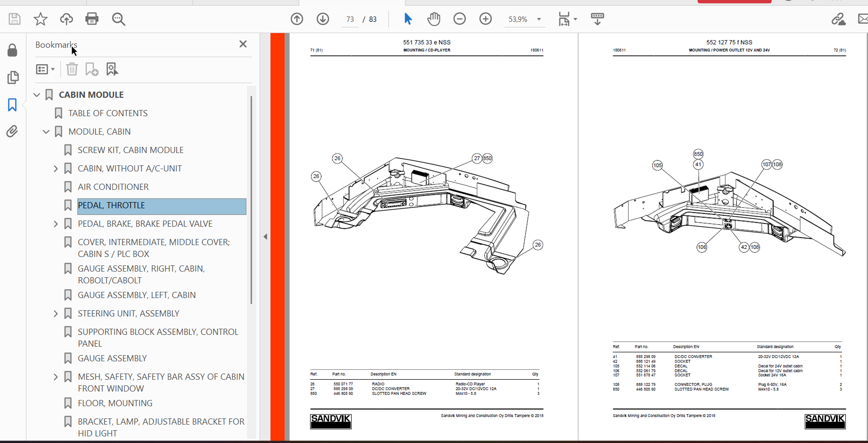Open the AIR CONDITIONER bookmark
This screenshot has width=868, height=443.
pos(113,187)
